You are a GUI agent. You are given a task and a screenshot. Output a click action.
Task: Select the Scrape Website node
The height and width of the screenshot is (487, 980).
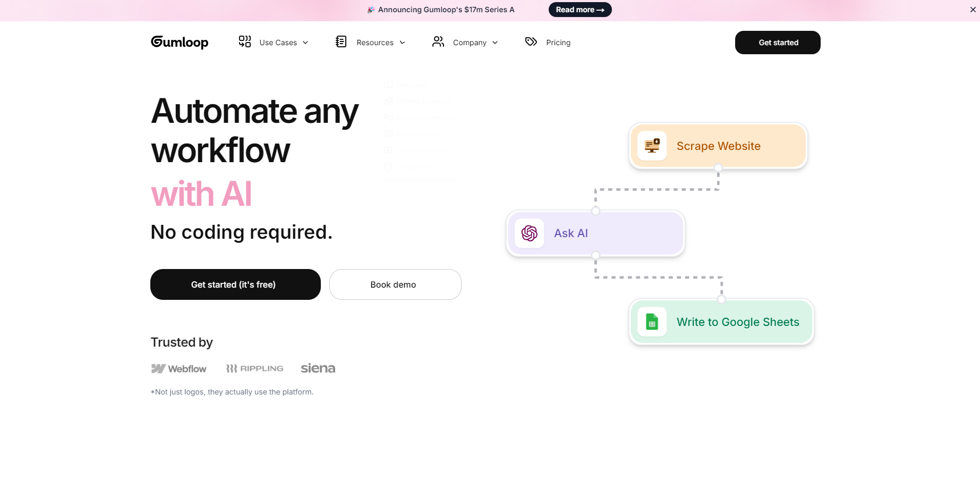tap(718, 146)
